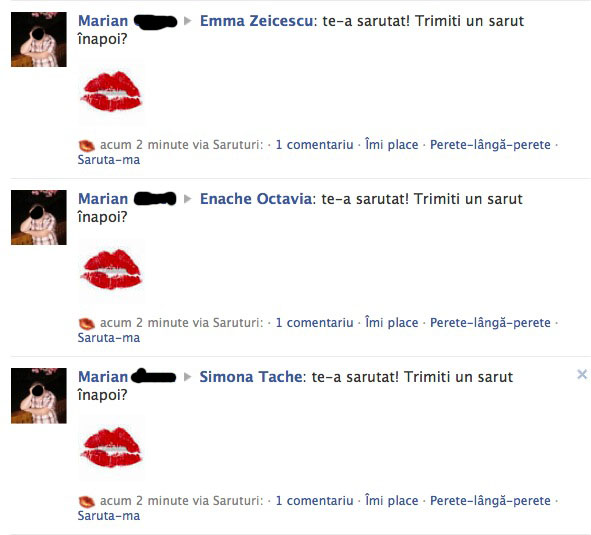Click small Saruturi lips icon in first post
Screen dimensions: 591x535
86,145
